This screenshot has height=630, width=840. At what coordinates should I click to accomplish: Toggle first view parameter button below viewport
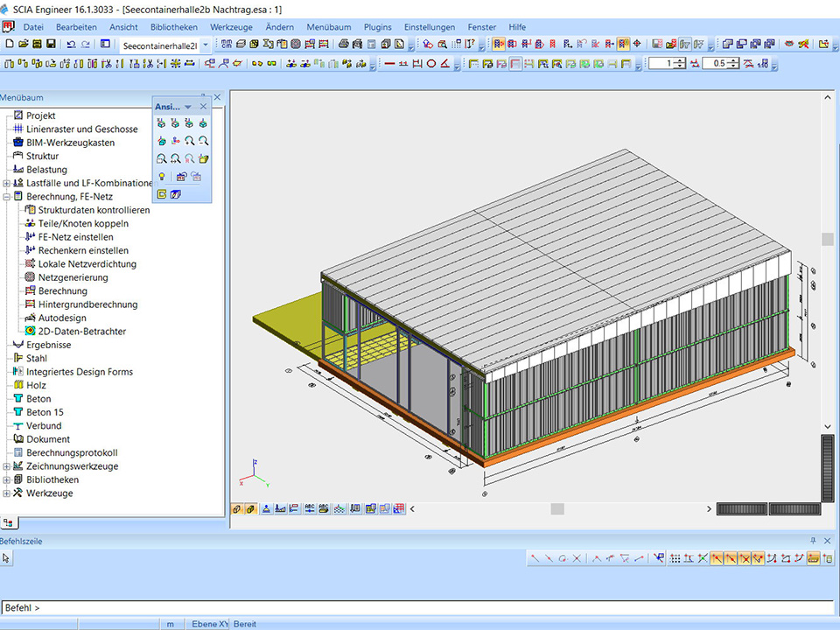tap(236, 508)
